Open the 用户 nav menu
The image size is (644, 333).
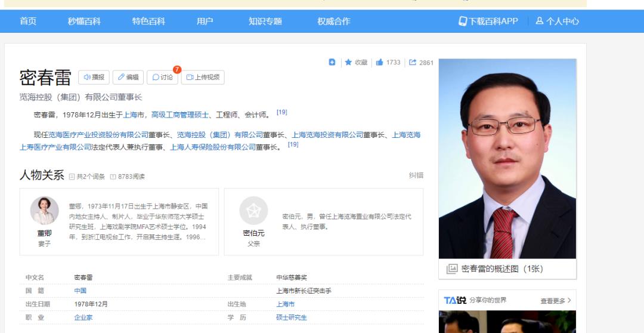(x=205, y=21)
